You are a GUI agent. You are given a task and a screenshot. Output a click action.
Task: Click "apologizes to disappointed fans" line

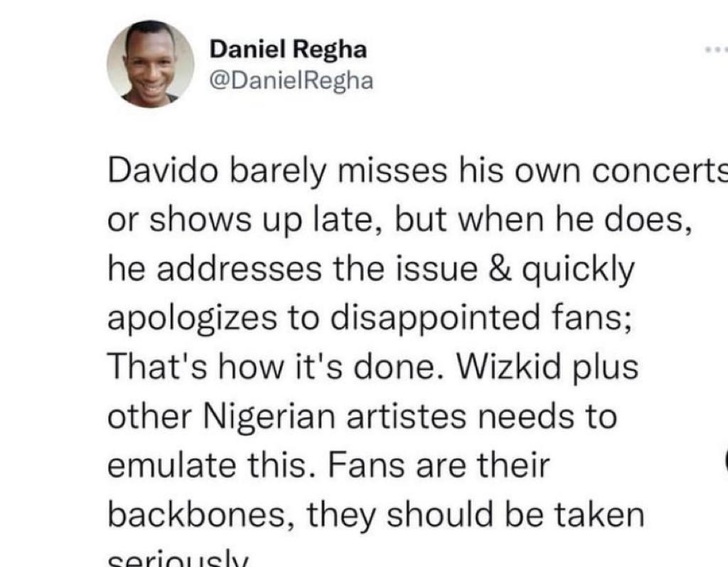[370, 318]
